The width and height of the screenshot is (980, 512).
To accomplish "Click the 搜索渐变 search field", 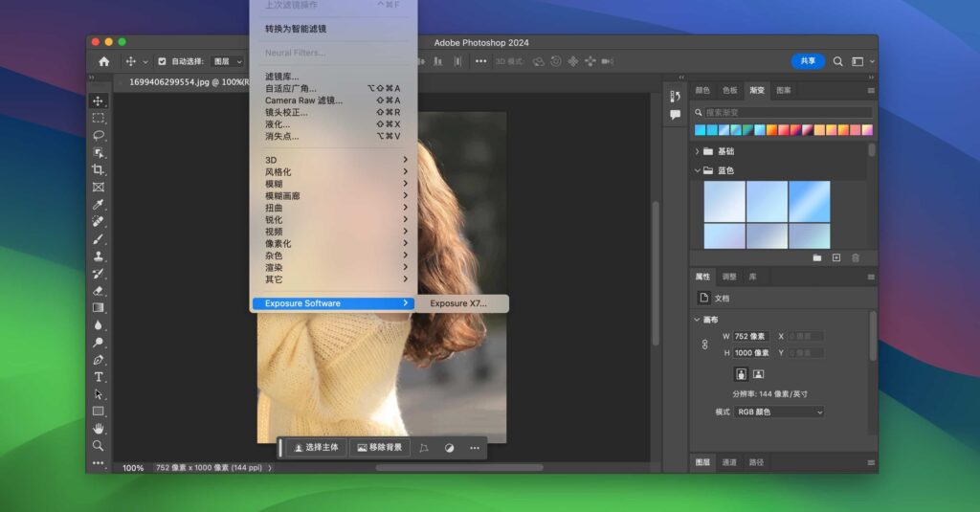I will 783,113.
